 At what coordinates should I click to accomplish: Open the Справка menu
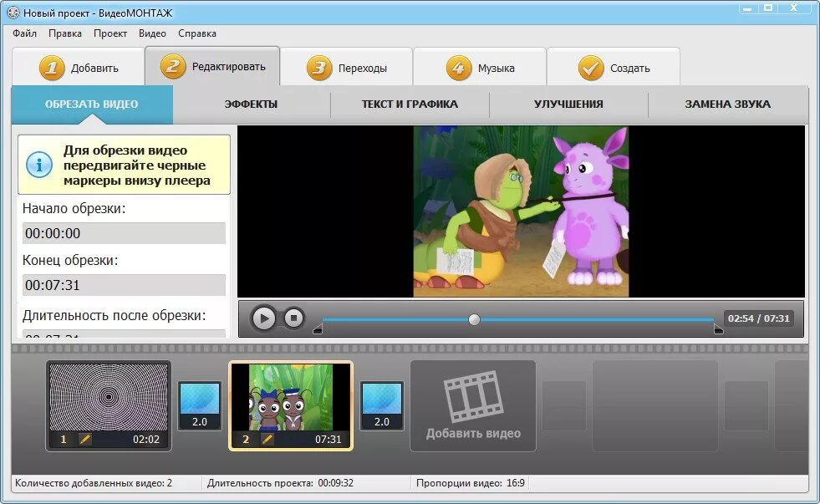[197, 33]
